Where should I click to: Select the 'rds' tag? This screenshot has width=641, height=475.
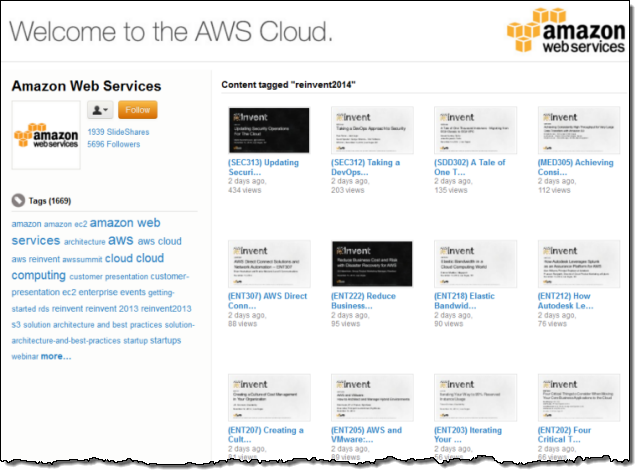pos(44,309)
